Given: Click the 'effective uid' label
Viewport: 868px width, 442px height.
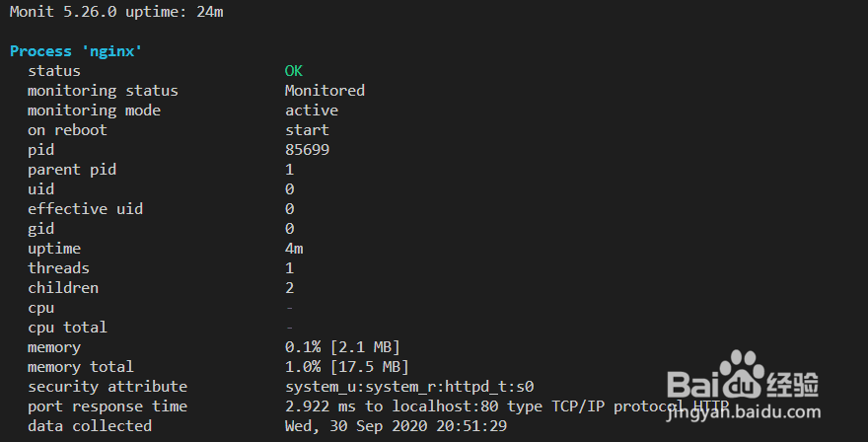Looking at the screenshot, I should click(85, 209).
